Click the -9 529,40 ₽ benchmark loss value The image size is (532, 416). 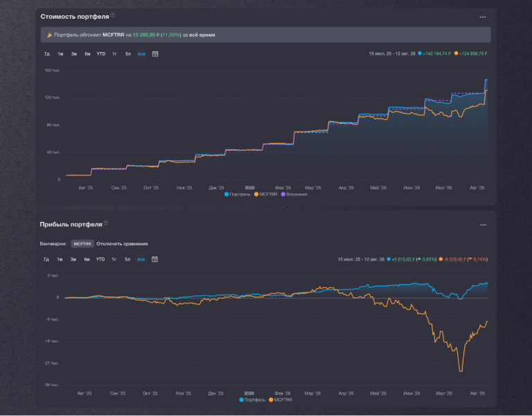pos(455,259)
